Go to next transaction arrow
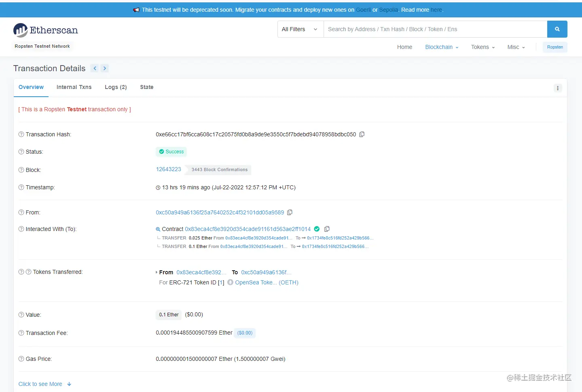 [105, 68]
